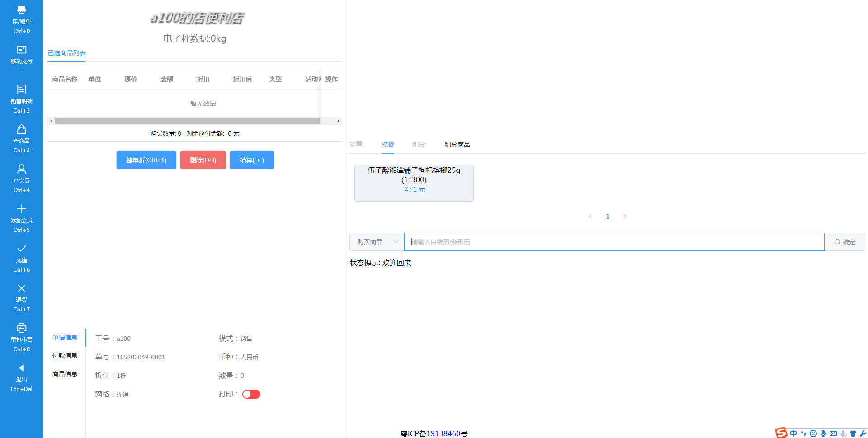The image size is (868, 438).
Task: Open 付款信息 side tab
Action: [x=65, y=356]
